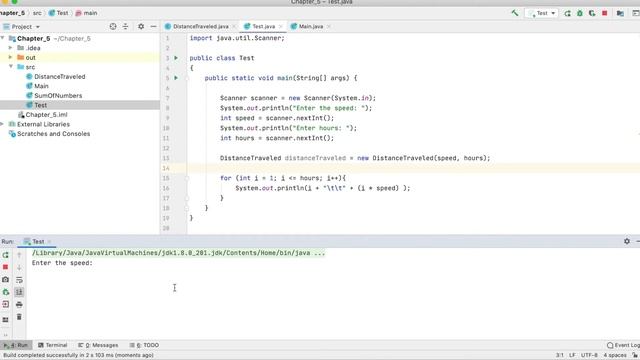Toggle fold marker at main method line
The width and height of the screenshot is (640, 360).
[x=187, y=78]
